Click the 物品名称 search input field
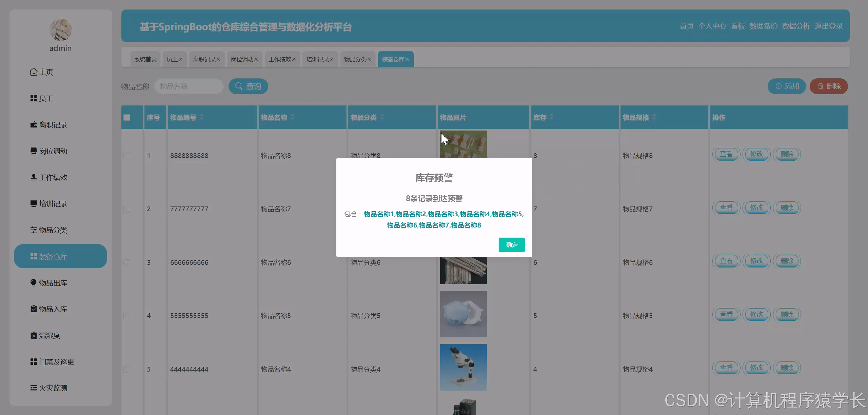The image size is (868, 415). click(189, 86)
